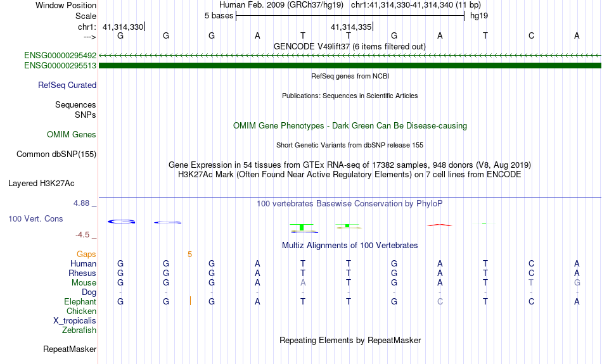Click the ENSG00000295492 intron arrow line
Screen dimensions: 602x364
[350, 55]
